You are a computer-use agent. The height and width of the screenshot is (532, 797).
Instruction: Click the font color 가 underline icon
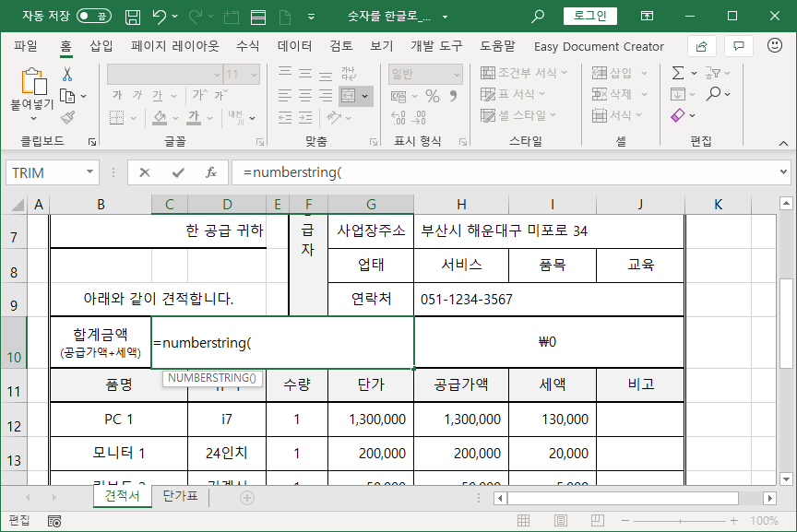193,117
